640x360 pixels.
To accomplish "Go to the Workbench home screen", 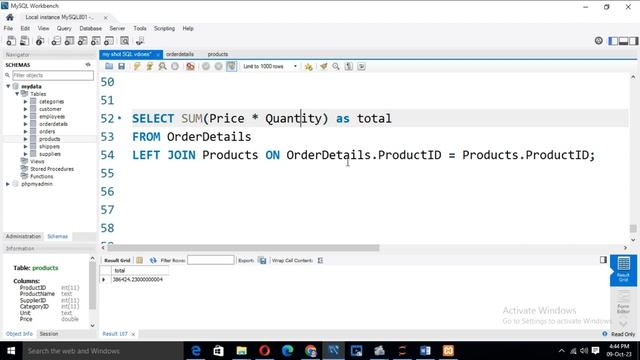I will (x=10, y=17).
